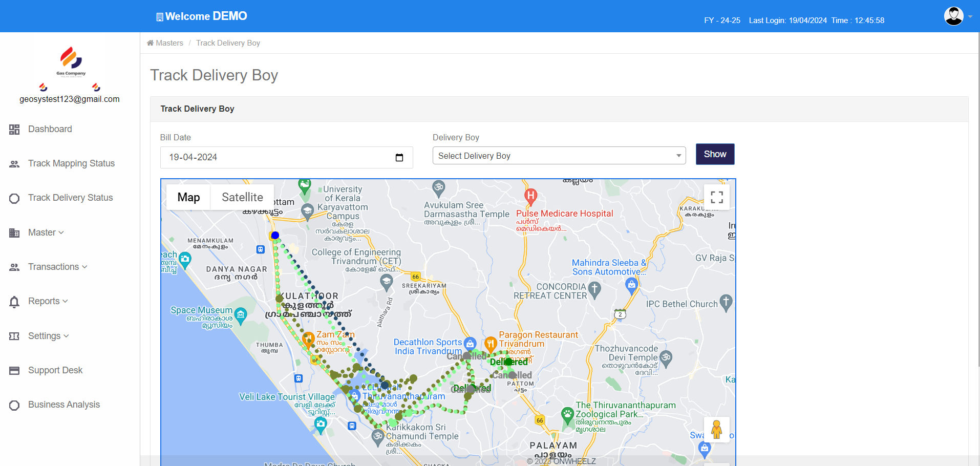Viewport: 980px width, 466px height.
Task: Click the Street View pegman icon
Action: (x=716, y=430)
